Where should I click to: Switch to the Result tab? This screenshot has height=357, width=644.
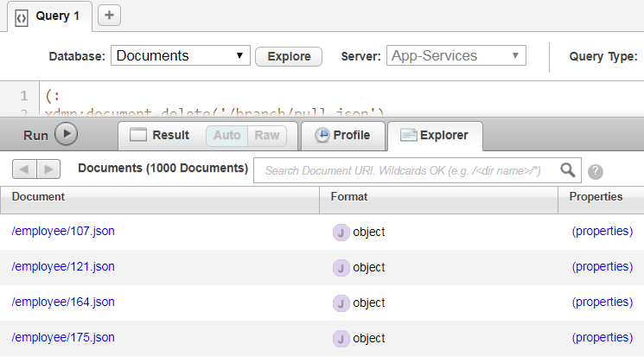point(162,136)
